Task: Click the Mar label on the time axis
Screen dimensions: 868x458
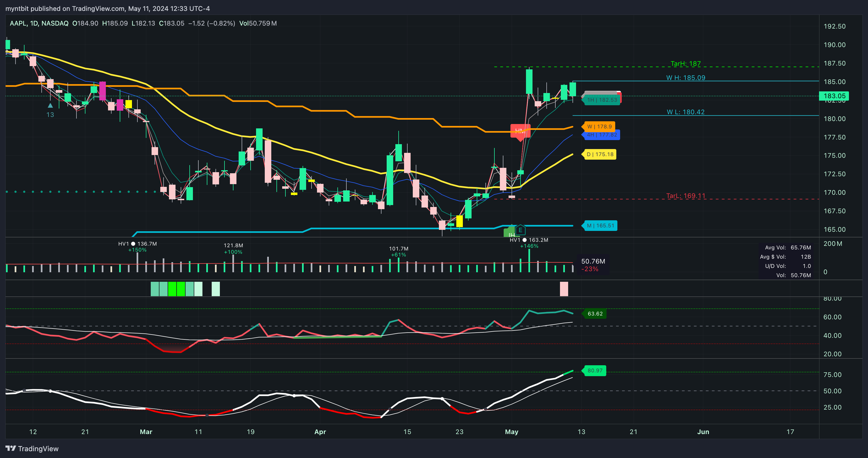Action: click(146, 432)
